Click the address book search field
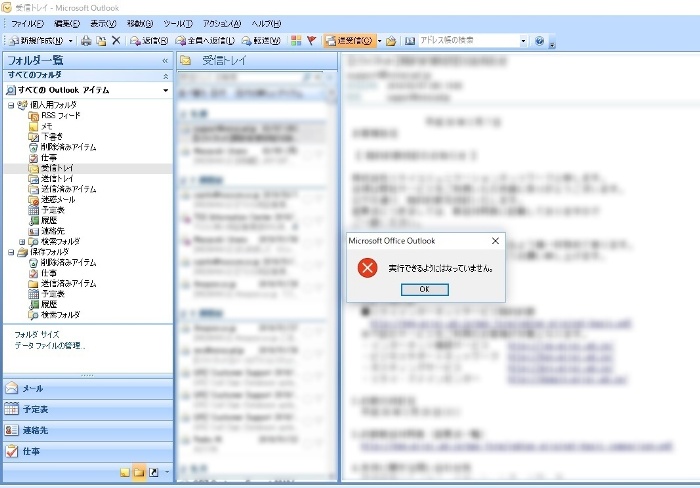This screenshot has width=700, height=488. [468, 41]
